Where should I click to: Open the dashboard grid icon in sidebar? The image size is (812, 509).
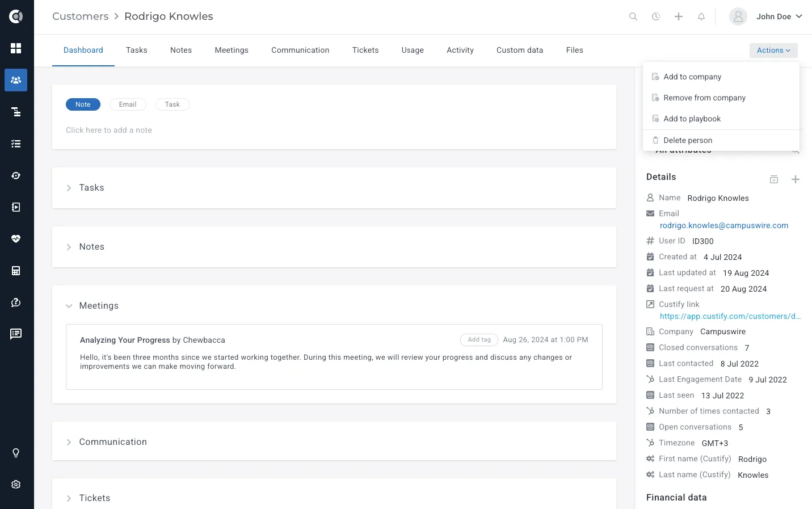click(16, 48)
